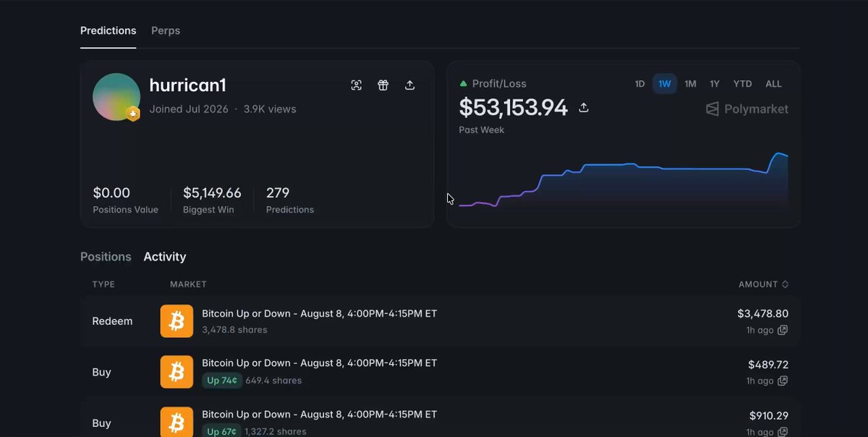868x437 pixels.
Task: Switch the chart to 1M
Action: 690,84
